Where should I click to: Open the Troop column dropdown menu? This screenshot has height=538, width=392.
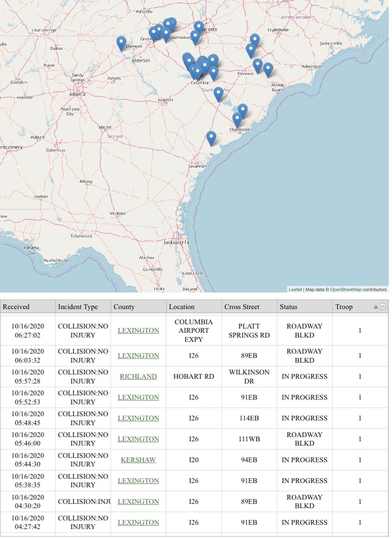tap(383, 307)
